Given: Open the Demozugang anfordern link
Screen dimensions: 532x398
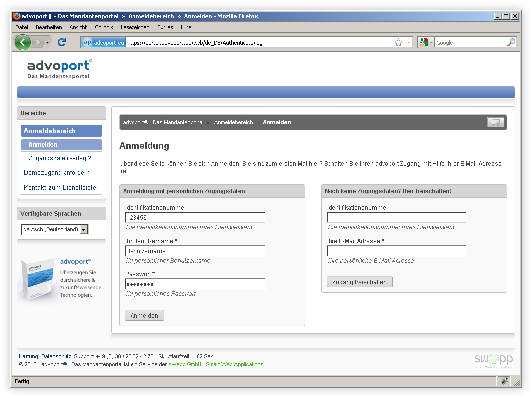Looking at the screenshot, I should coord(57,172).
